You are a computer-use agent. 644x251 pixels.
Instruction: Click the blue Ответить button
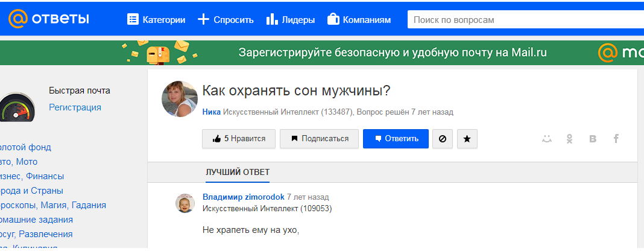396,139
